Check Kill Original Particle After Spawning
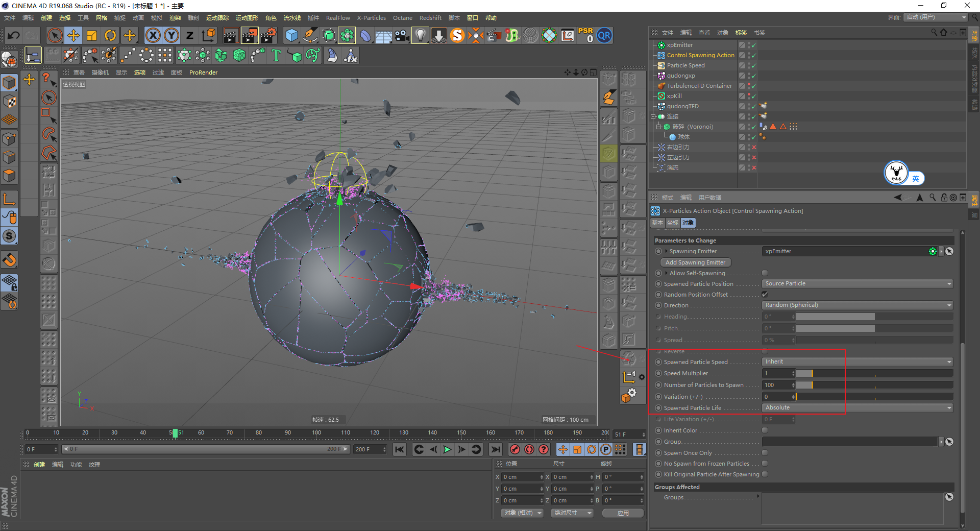 [765, 474]
